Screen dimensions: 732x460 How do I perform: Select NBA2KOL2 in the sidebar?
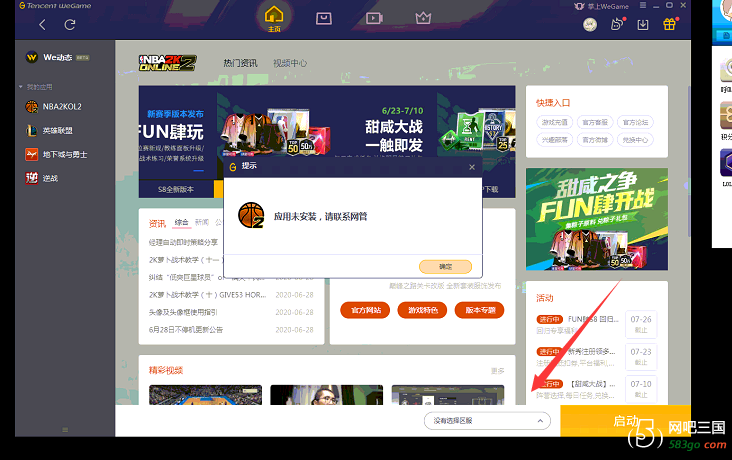(x=64, y=106)
